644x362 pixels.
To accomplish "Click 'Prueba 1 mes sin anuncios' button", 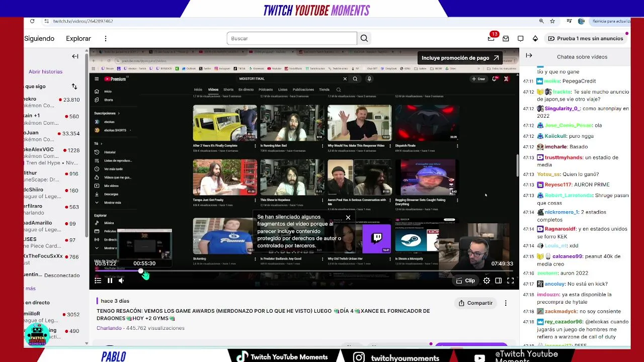I will coord(586,38).
